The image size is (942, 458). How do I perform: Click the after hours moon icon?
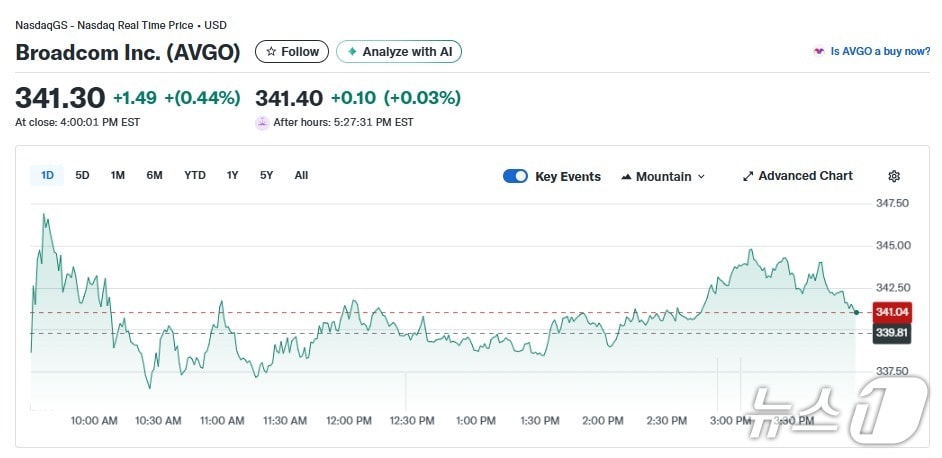(262, 123)
